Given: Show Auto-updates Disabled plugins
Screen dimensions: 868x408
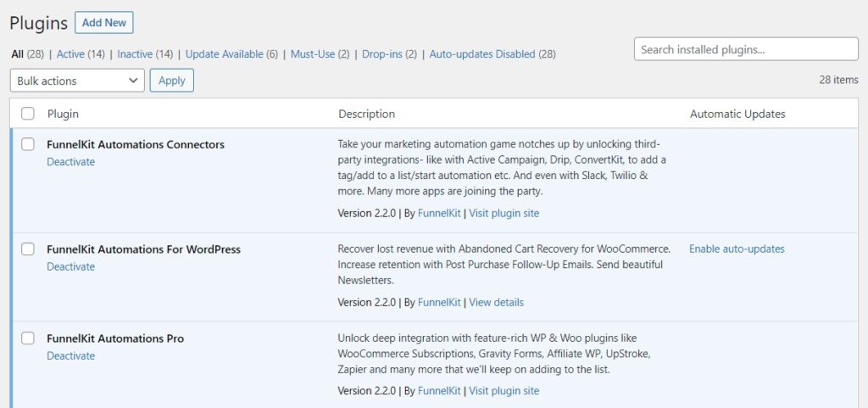Looking at the screenshot, I should pos(482,53).
